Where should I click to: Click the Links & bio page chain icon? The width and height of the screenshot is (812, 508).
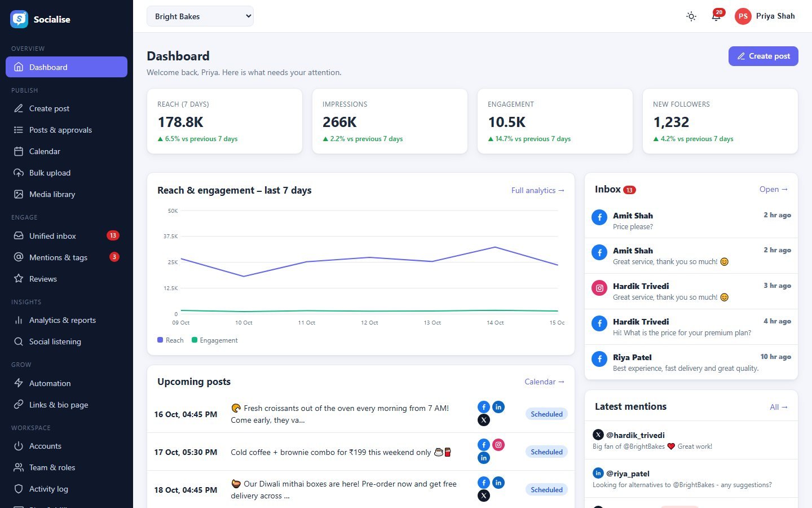19,405
